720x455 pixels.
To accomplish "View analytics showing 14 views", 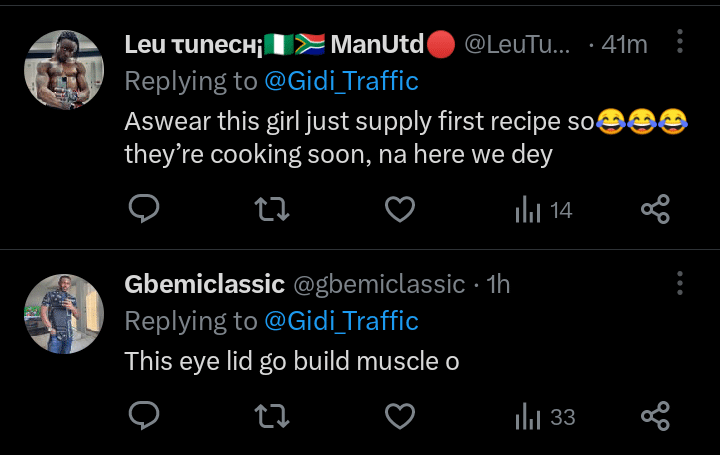I will [543, 210].
